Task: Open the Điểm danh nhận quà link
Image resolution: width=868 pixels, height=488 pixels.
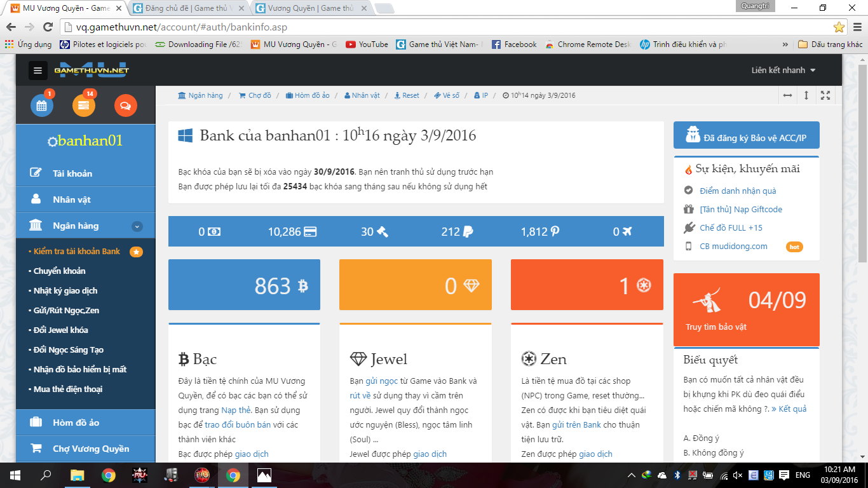Action: click(x=737, y=191)
